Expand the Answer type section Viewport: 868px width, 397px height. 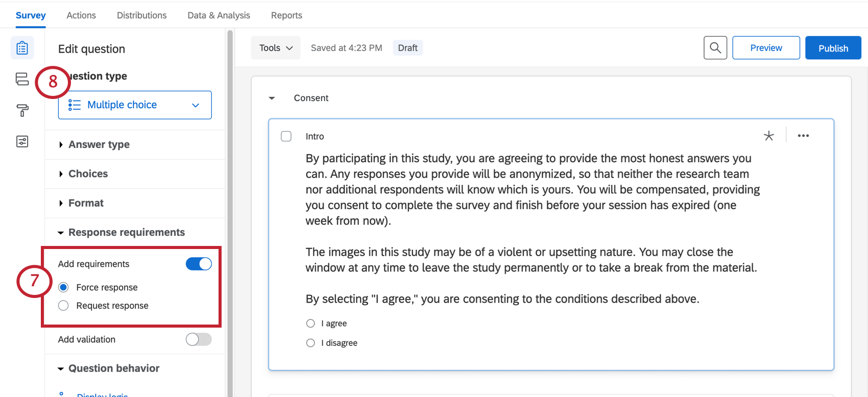pyautogui.click(x=99, y=144)
